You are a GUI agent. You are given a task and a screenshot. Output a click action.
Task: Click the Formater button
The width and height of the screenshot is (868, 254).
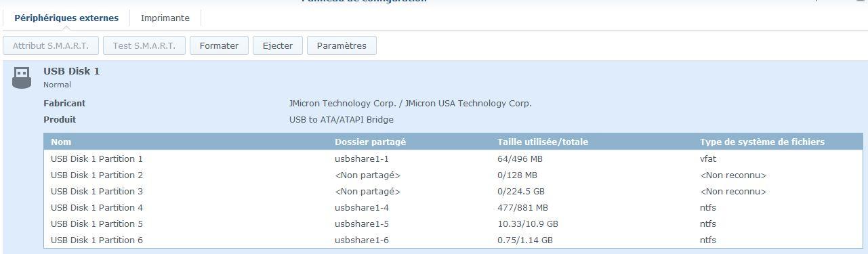coord(219,45)
